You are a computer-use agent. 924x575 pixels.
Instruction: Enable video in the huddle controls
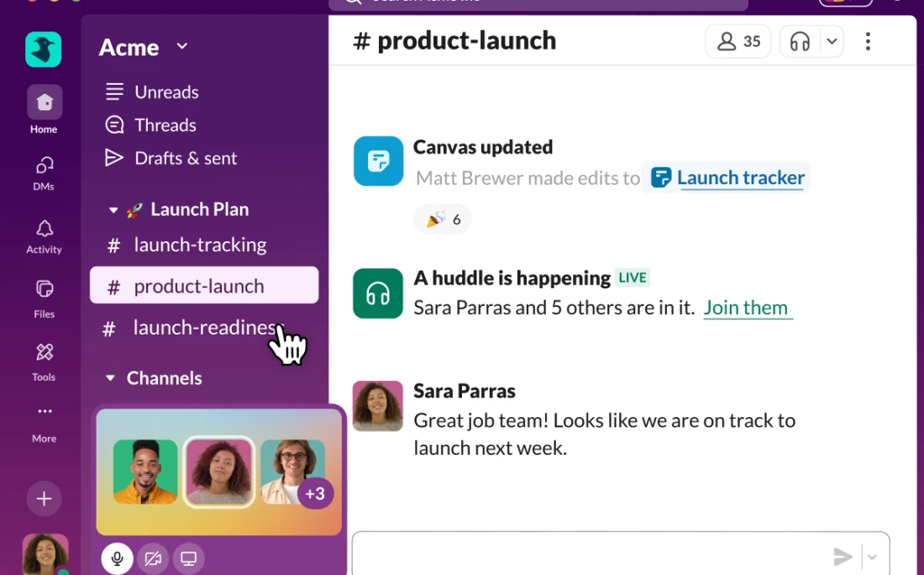click(x=152, y=557)
